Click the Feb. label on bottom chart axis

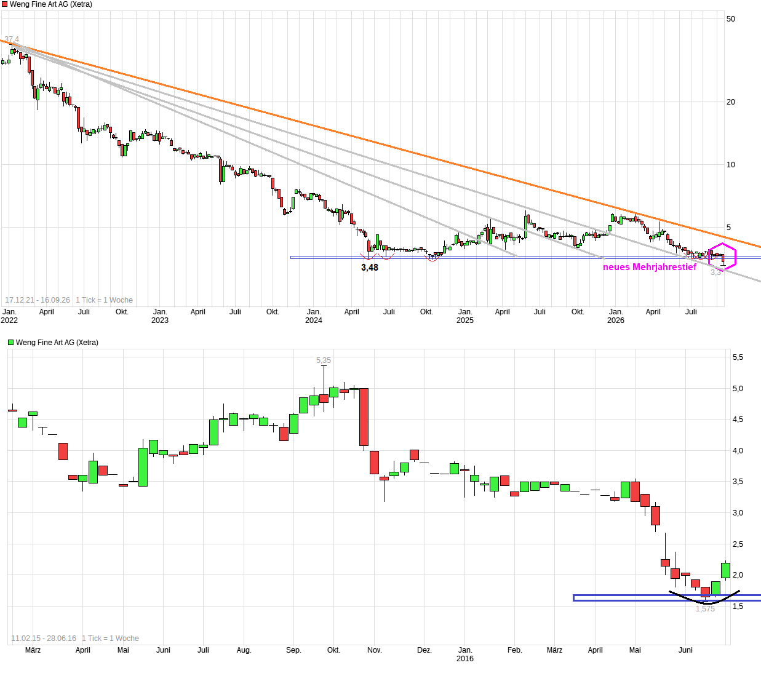tap(515, 650)
